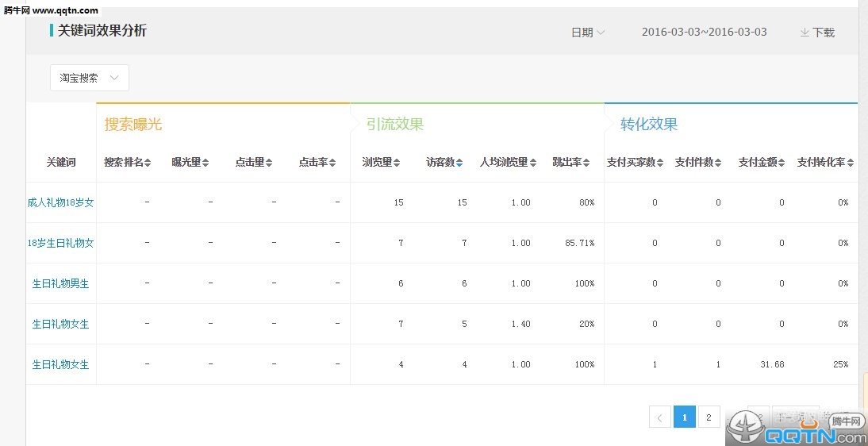868x446 pixels.
Task: Click the 关键词效果分析 page title
Action: pos(102,30)
